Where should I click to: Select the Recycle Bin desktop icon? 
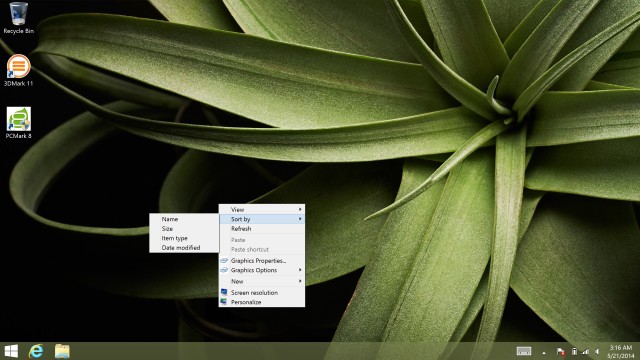pos(18,18)
